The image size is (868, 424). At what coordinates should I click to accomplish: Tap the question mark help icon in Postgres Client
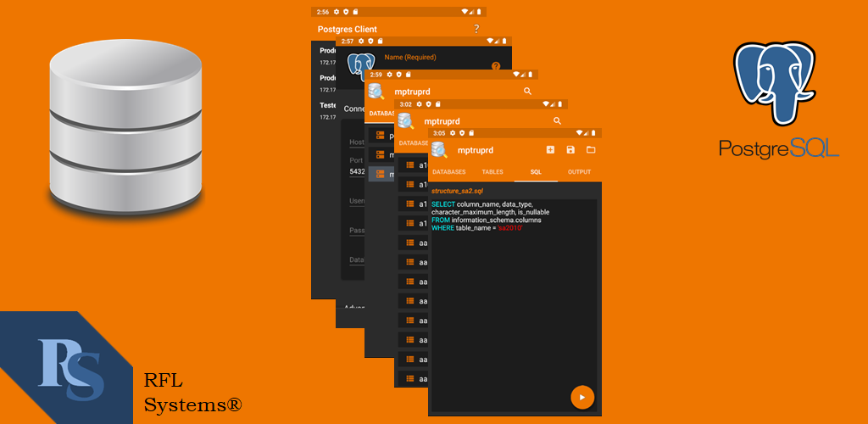tap(476, 29)
